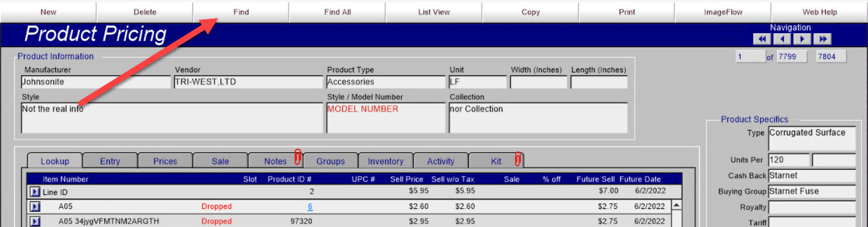Open Line ID row arrow button
Screen dimensions: 868x227
pyautogui.click(x=34, y=191)
